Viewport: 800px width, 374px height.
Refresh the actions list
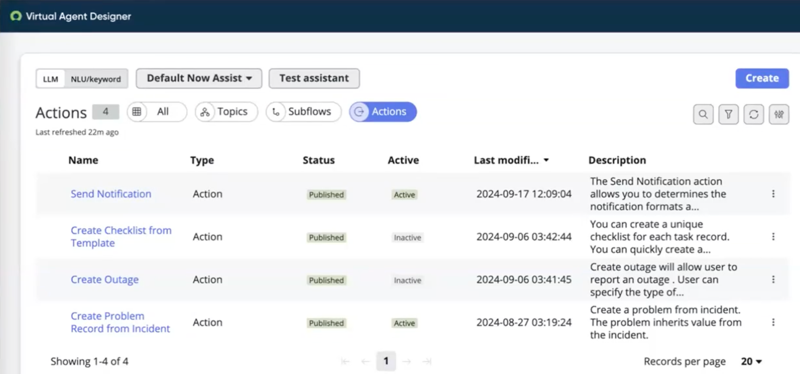coord(754,114)
